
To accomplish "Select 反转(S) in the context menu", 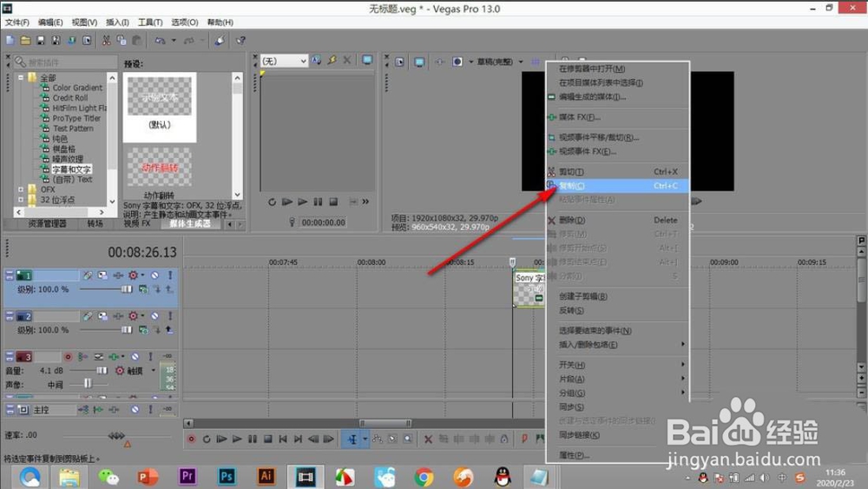I will (x=618, y=311).
